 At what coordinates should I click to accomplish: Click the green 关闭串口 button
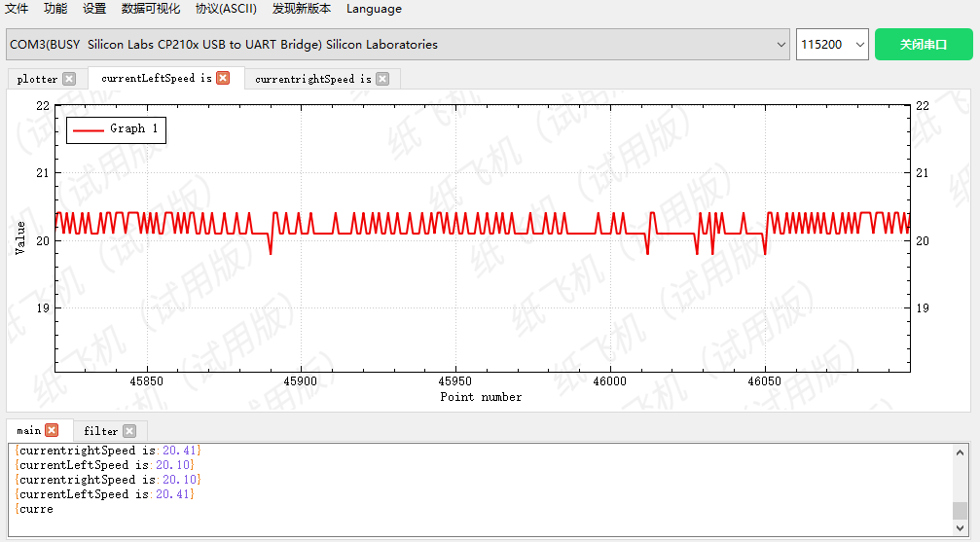tap(923, 45)
